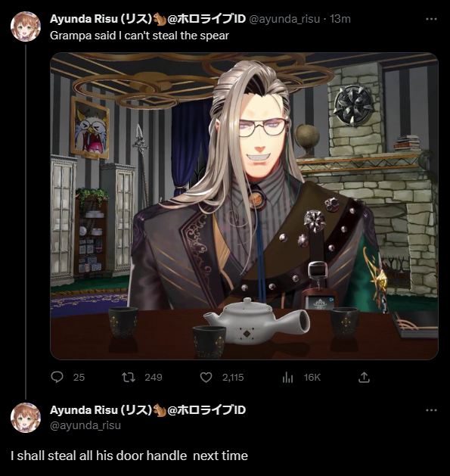Click the share upload icon

pyautogui.click(x=364, y=378)
